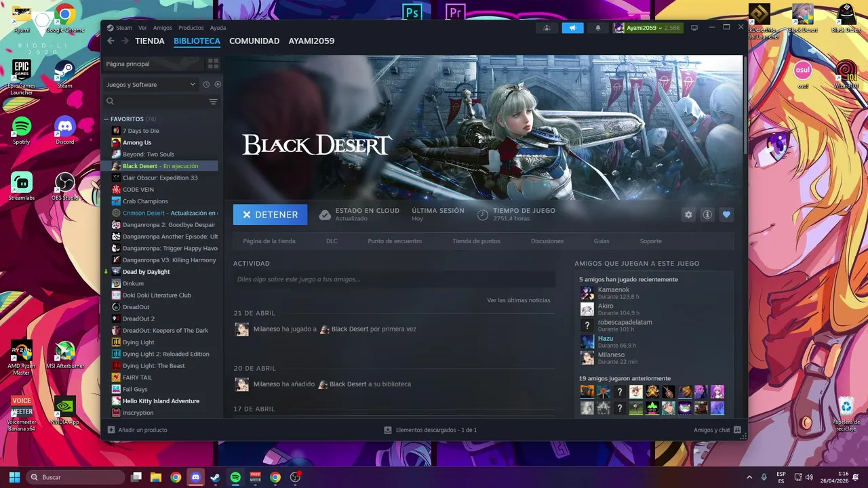Viewport: 868px width, 488px height.
Task: Open the downloads manager icon
Action: click(x=388, y=430)
